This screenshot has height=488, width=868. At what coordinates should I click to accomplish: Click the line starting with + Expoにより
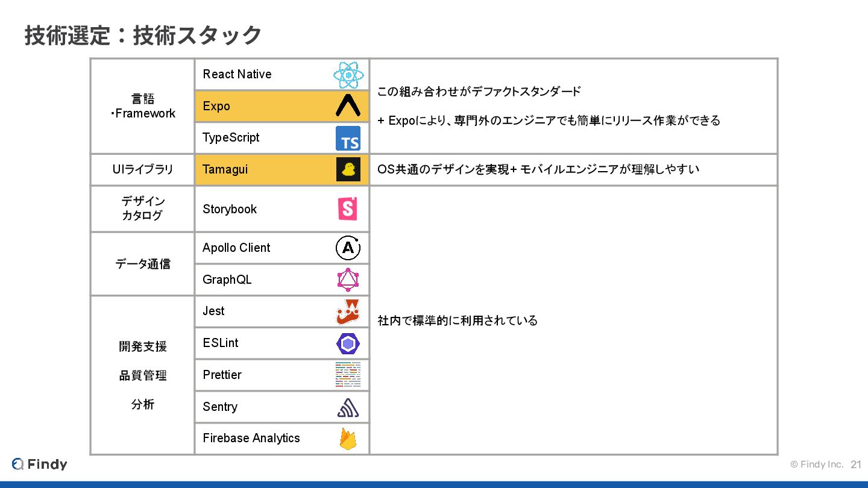click(549, 120)
